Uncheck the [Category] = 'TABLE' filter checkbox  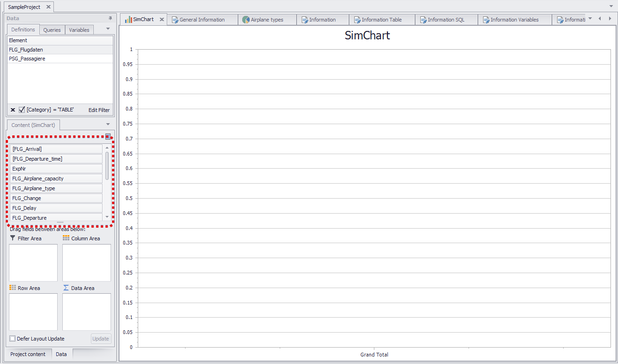pyautogui.click(x=21, y=110)
